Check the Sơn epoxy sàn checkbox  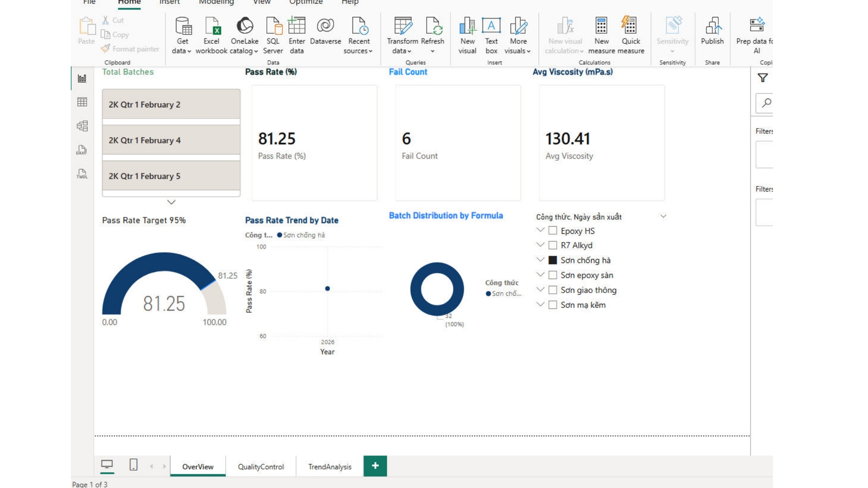[x=553, y=275]
